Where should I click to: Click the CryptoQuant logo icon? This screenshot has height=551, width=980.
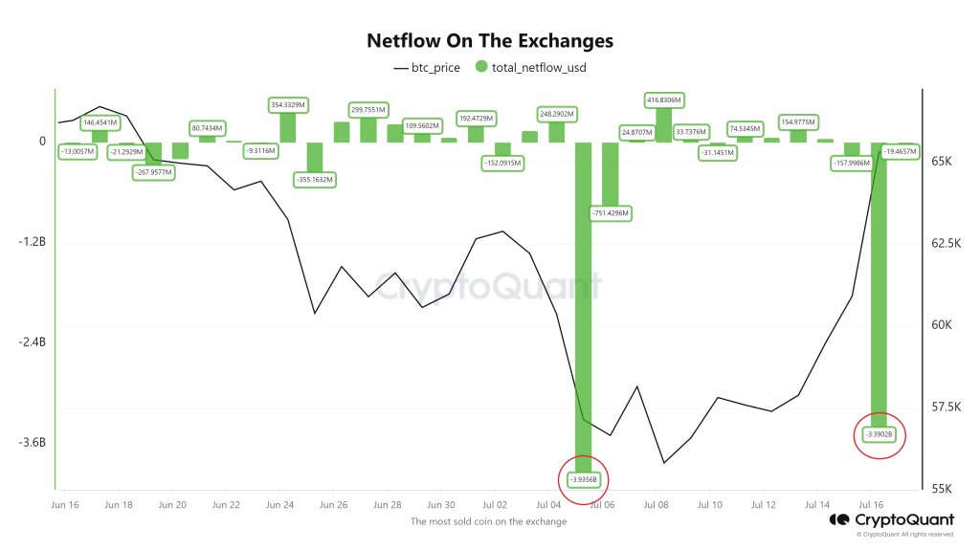click(x=838, y=519)
